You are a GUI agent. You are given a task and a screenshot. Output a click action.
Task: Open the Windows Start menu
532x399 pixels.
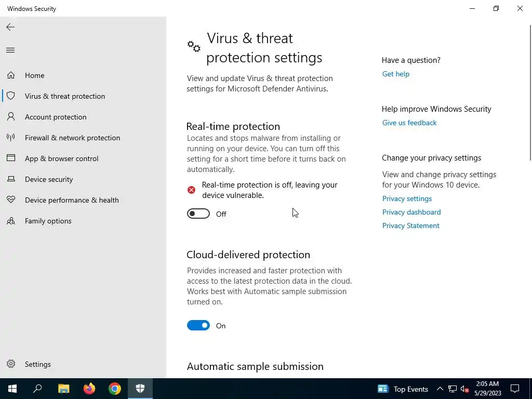point(12,389)
